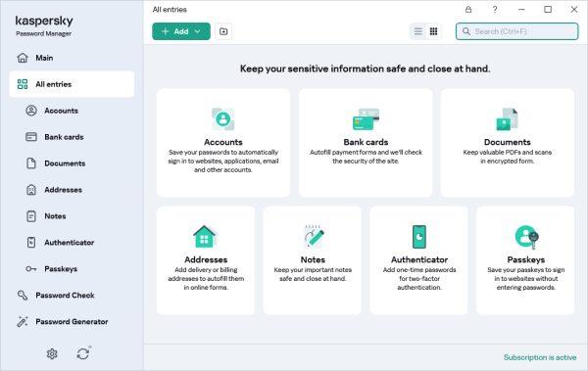Click the Addresses building icon in sidebar

31,190
